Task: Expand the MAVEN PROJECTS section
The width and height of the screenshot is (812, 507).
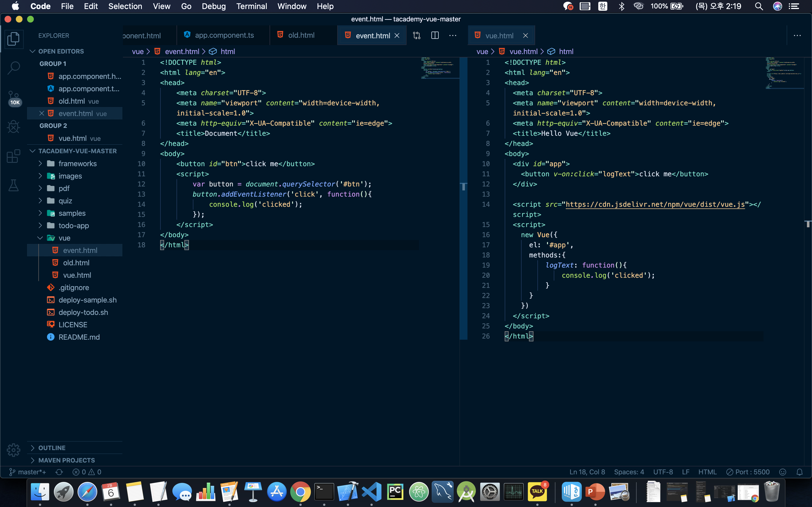Action: click(x=67, y=460)
